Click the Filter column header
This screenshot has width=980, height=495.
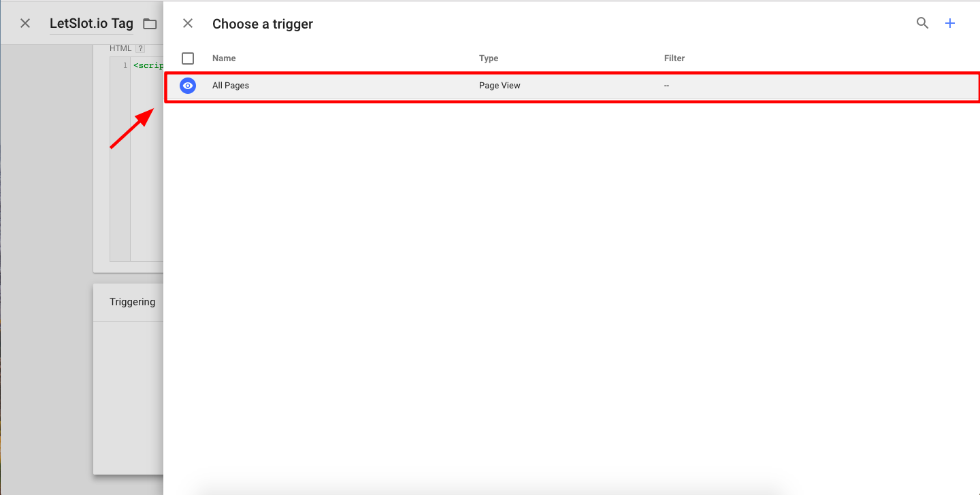click(674, 58)
